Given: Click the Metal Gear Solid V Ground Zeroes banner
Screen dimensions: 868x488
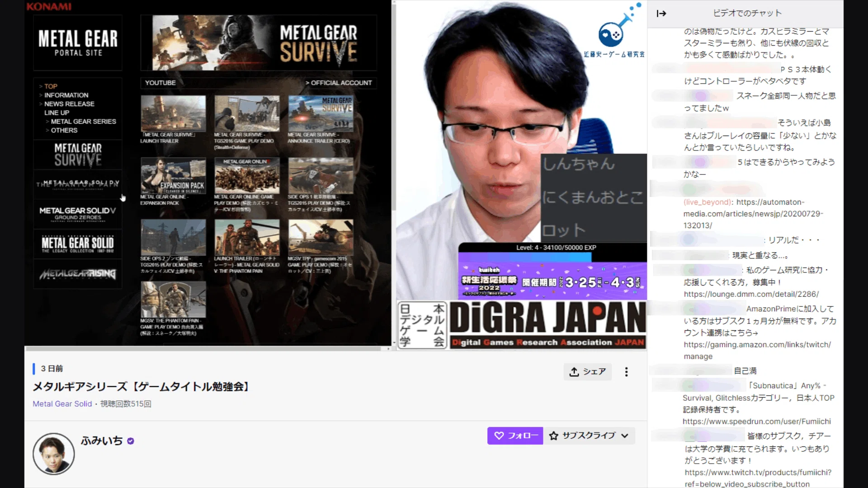Looking at the screenshot, I should (x=78, y=214).
